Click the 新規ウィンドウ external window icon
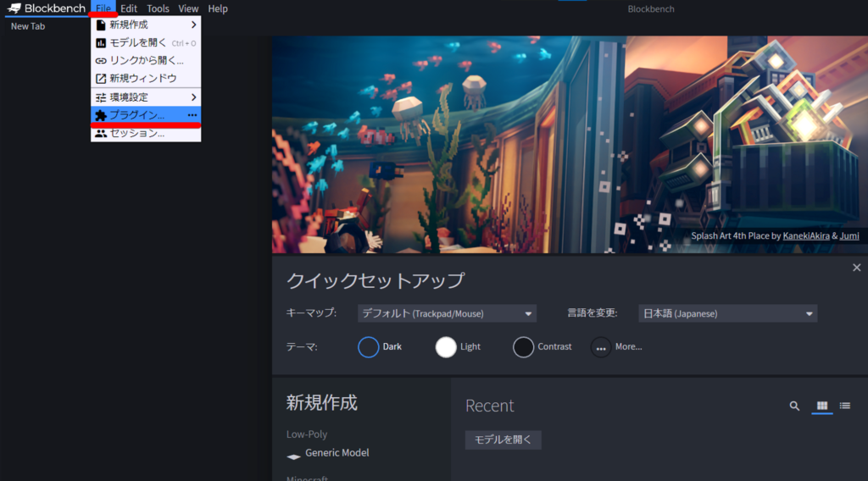Viewport: 868px width, 481px height. [101, 79]
